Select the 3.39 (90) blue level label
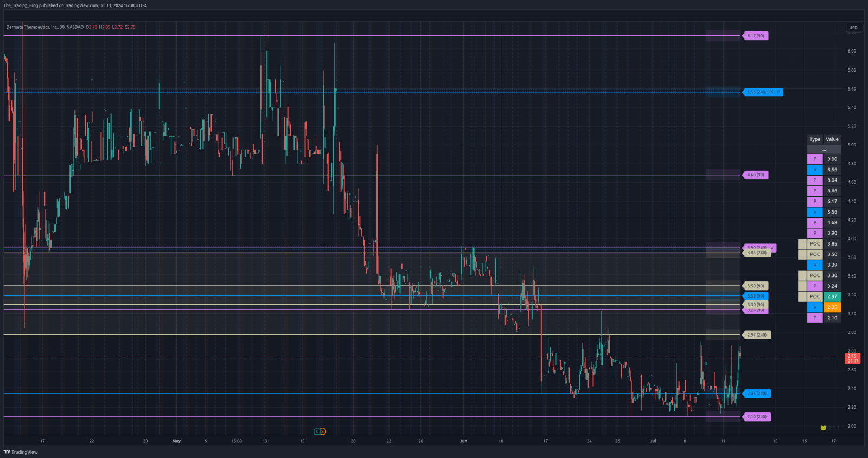The height and width of the screenshot is (458, 868). pyautogui.click(x=756, y=296)
